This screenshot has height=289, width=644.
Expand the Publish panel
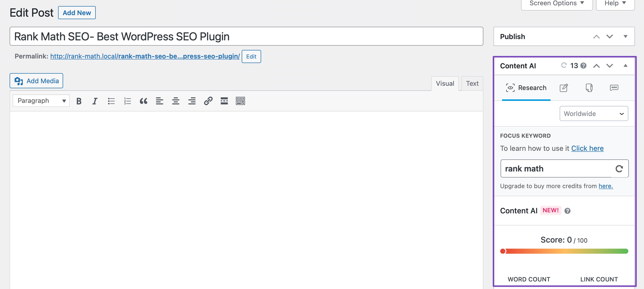(626, 37)
